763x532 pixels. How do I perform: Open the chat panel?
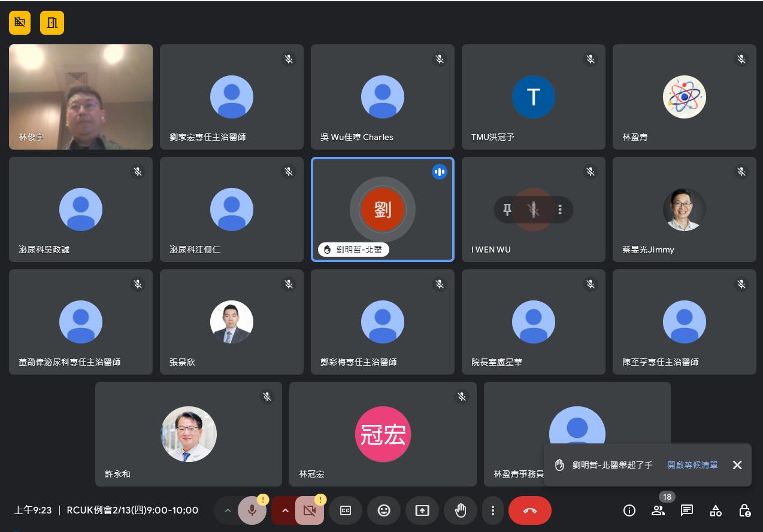click(687, 510)
